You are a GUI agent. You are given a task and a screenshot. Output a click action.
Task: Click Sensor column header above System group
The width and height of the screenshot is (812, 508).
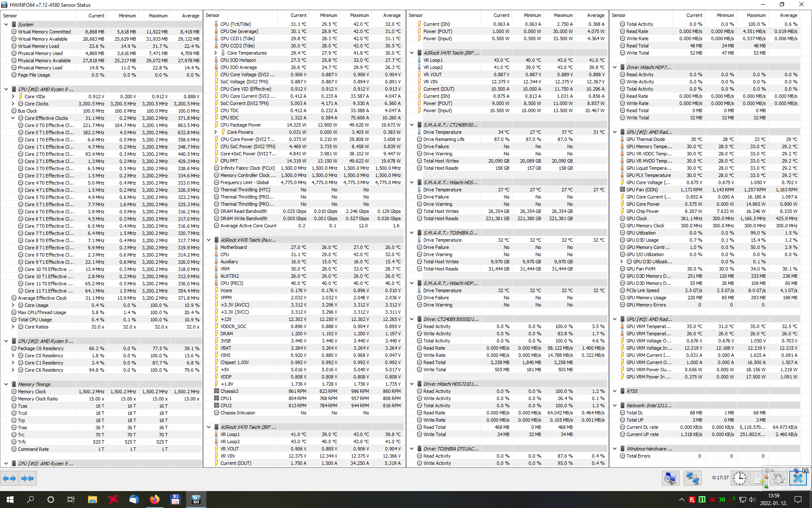(x=38, y=16)
